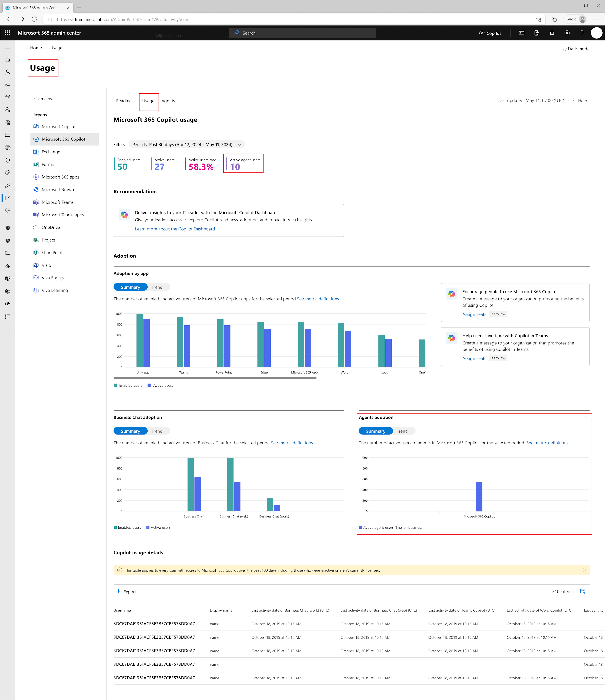Open the Exchange report
This screenshot has width=605, height=700.
(51, 152)
